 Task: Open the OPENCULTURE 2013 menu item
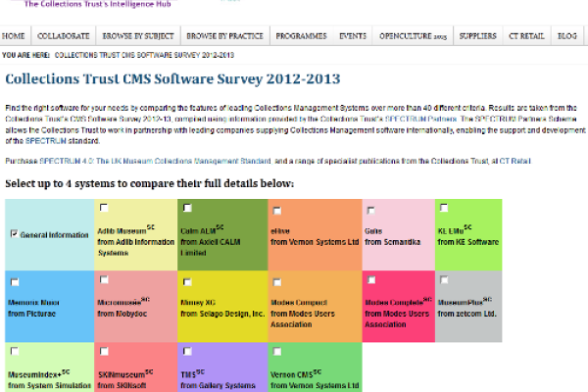(413, 36)
